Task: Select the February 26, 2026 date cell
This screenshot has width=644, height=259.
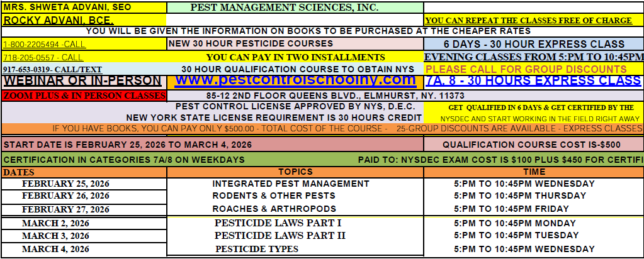Action: pyautogui.click(x=84, y=196)
